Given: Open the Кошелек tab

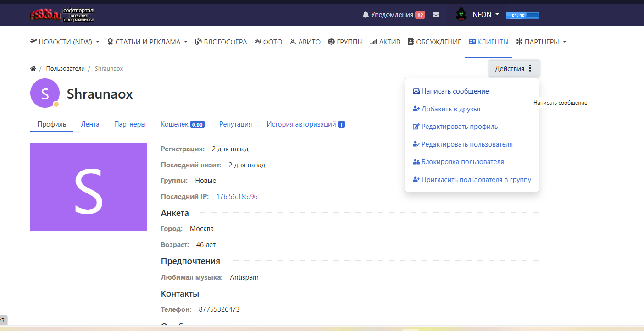Looking at the screenshot, I should tap(183, 124).
